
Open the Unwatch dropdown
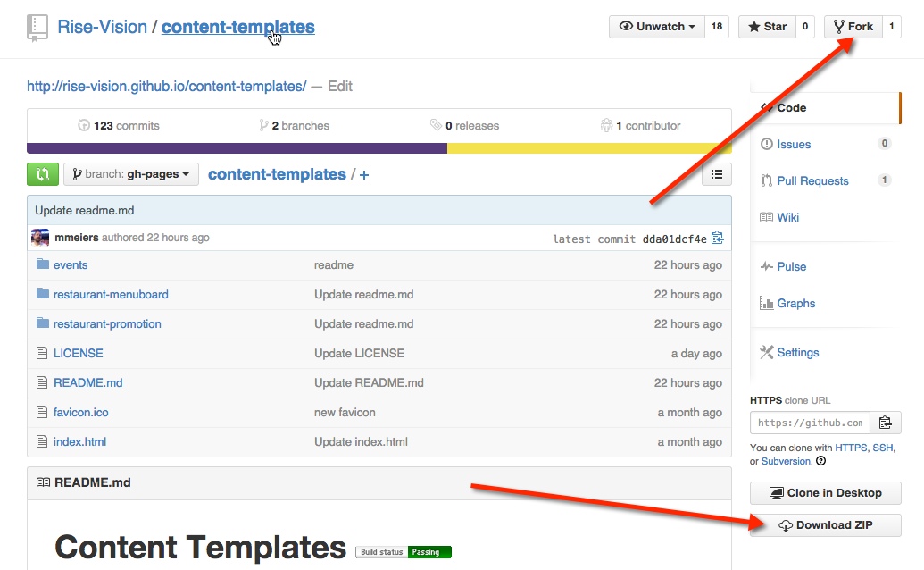click(x=657, y=27)
